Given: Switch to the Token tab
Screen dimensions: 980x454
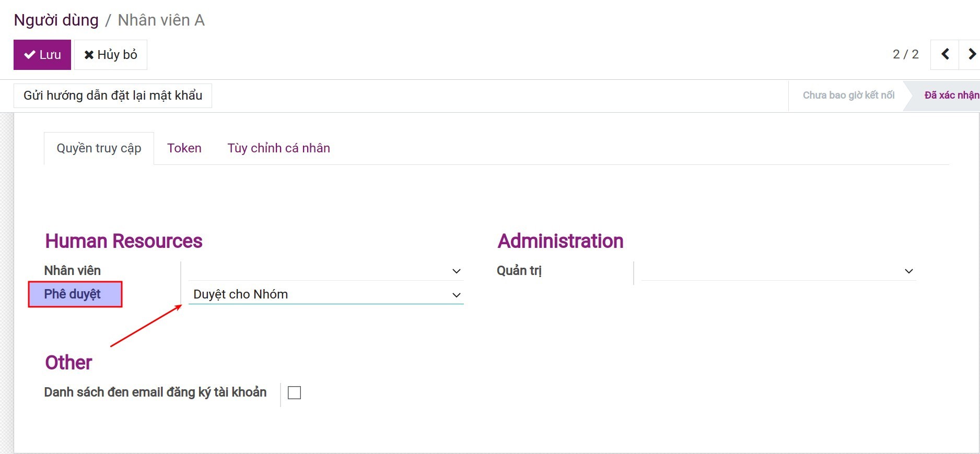Looking at the screenshot, I should click(x=184, y=148).
